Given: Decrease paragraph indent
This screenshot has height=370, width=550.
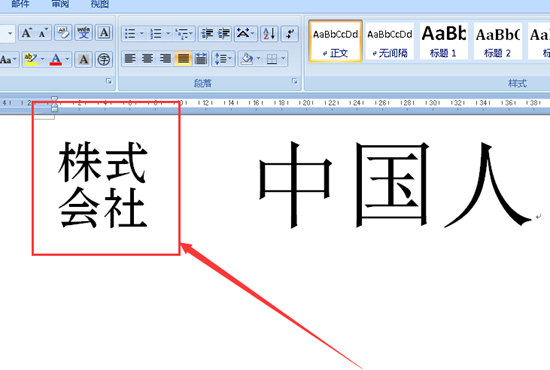Looking at the screenshot, I should point(207,34).
